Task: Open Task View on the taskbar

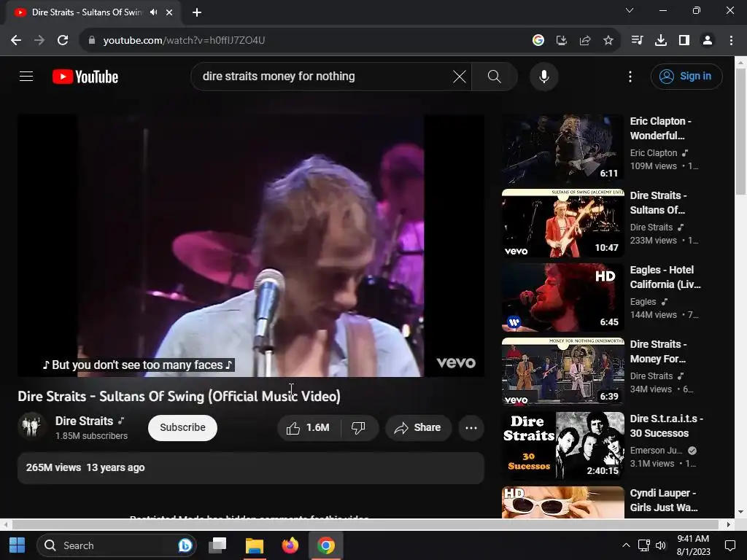Action: click(217, 545)
